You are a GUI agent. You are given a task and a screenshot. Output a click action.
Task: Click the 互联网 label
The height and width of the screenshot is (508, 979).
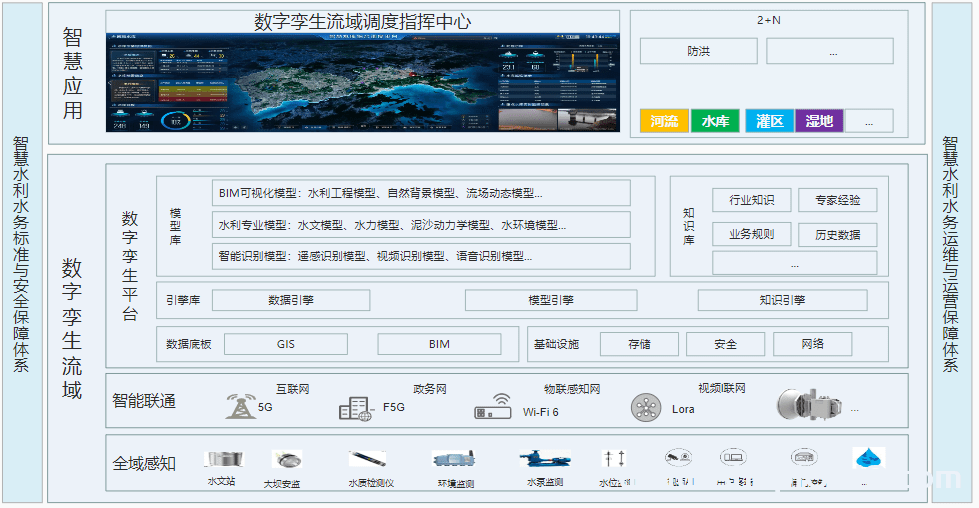coord(293,389)
